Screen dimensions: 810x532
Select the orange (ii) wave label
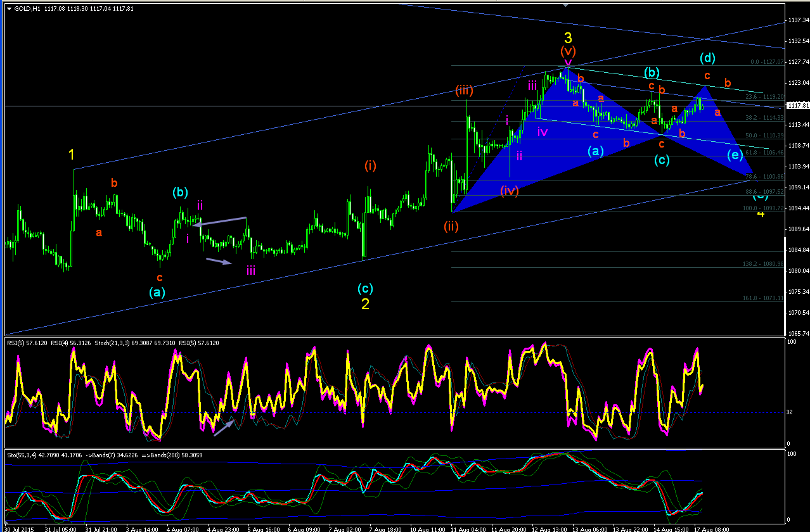click(451, 225)
